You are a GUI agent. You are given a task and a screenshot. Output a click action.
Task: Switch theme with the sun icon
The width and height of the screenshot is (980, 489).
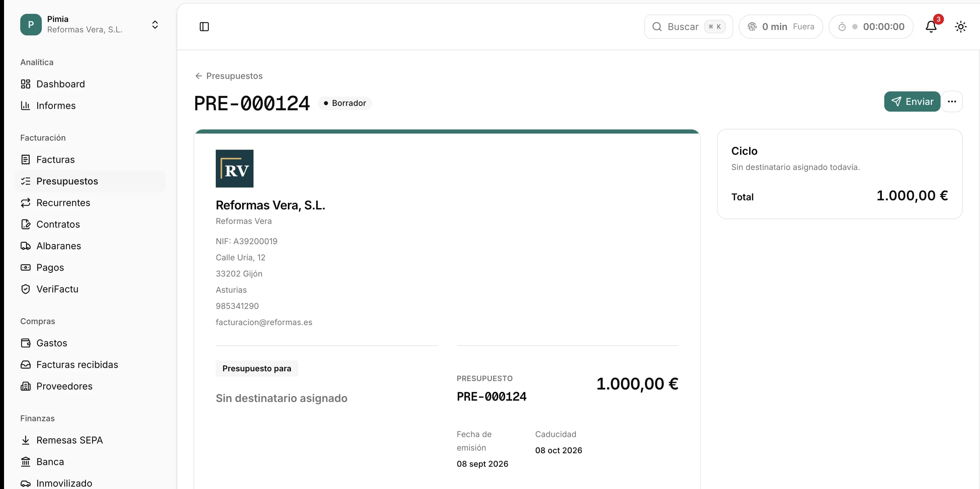click(x=960, y=27)
